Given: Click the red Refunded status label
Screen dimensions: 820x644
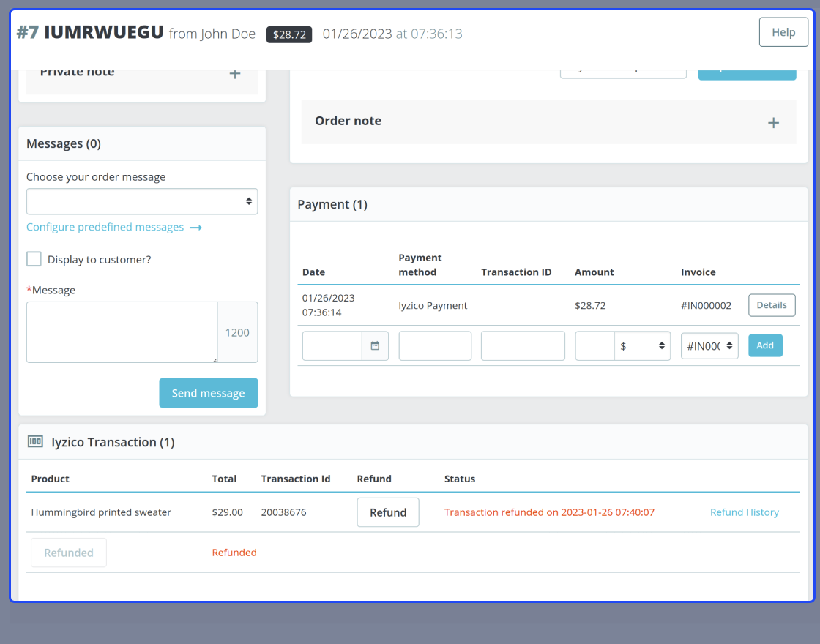Looking at the screenshot, I should (234, 553).
